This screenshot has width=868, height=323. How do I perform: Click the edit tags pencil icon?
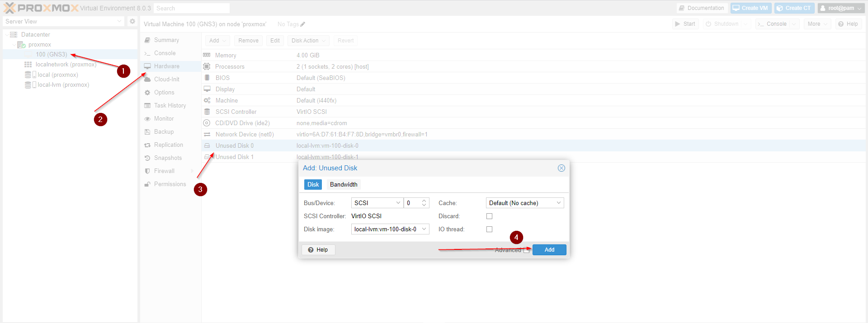[303, 24]
